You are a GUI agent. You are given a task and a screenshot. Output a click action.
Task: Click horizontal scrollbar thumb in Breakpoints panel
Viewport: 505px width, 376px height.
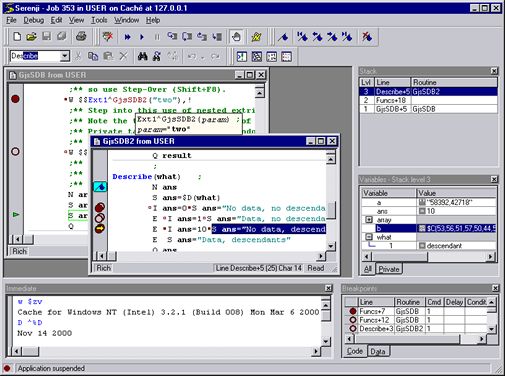click(406, 339)
